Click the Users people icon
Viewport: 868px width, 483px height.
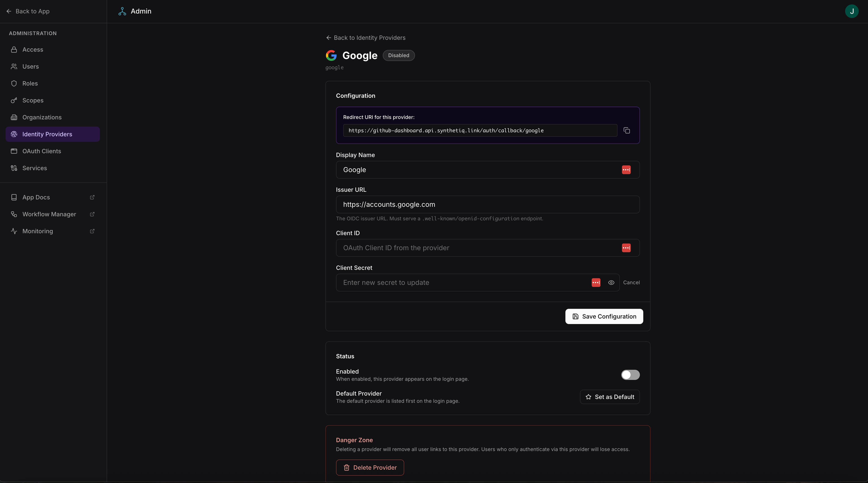(x=14, y=66)
